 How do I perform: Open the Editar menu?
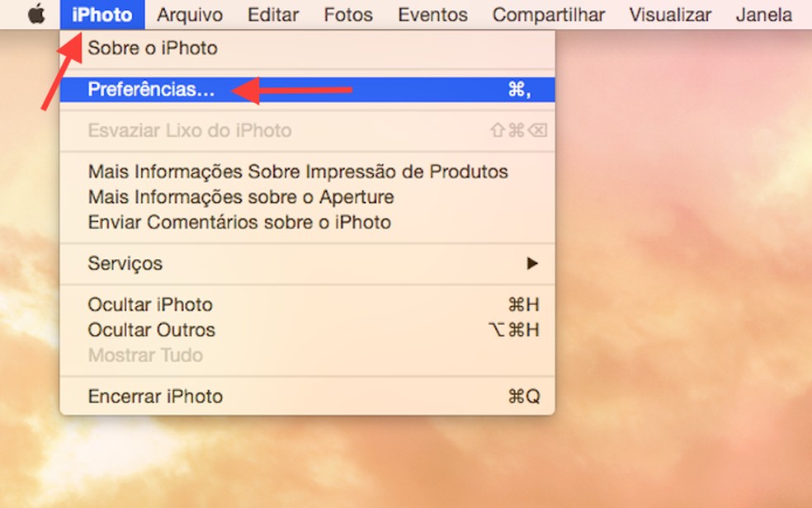tap(272, 14)
